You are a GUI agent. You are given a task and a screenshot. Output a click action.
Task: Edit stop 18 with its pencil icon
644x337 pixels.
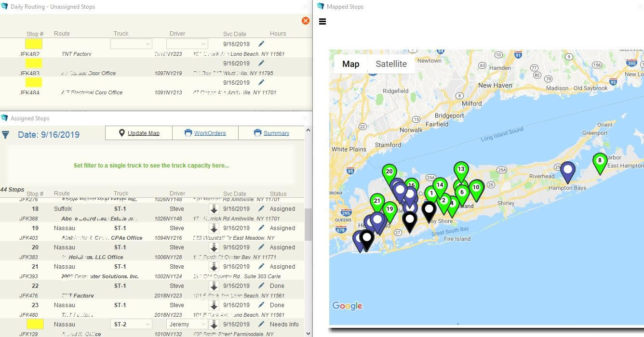click(x=261, y=208)
